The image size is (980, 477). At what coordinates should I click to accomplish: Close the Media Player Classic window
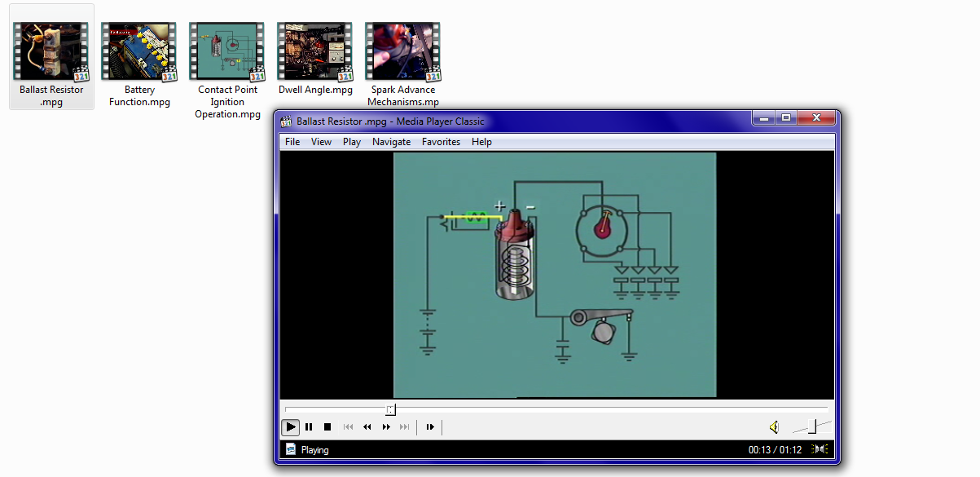click(817, 118)
